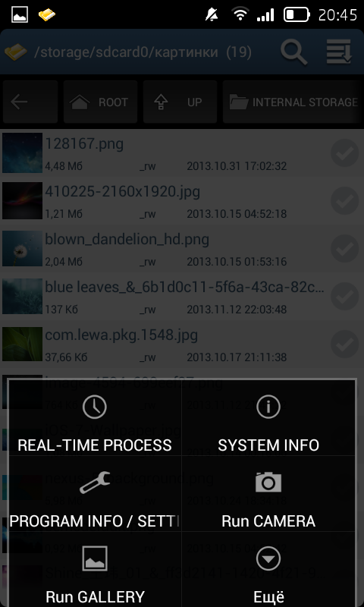Expand the Ещё more options arrow
364x607 pixels.
coord(268,558)
